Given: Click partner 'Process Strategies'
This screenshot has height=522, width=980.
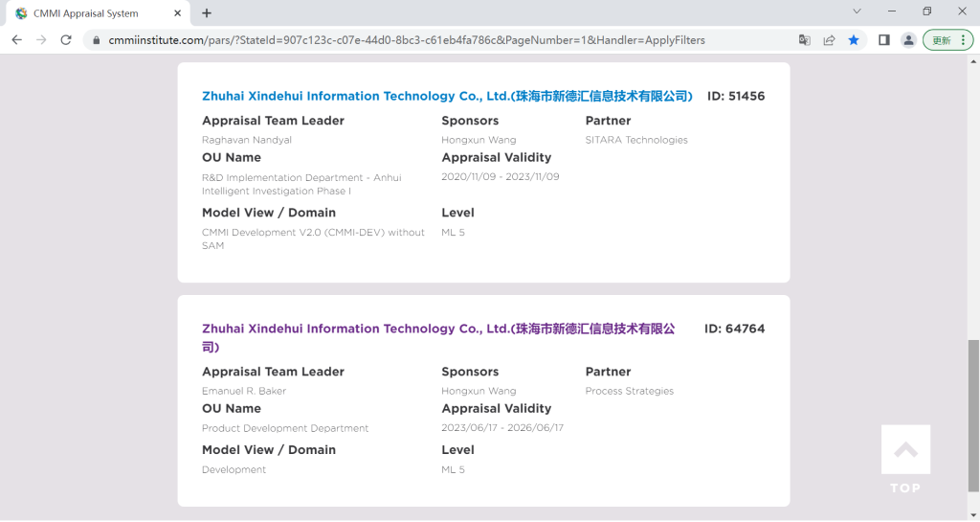Looking at the screenshot, I should pyautogui.click(x=630, y=391).
